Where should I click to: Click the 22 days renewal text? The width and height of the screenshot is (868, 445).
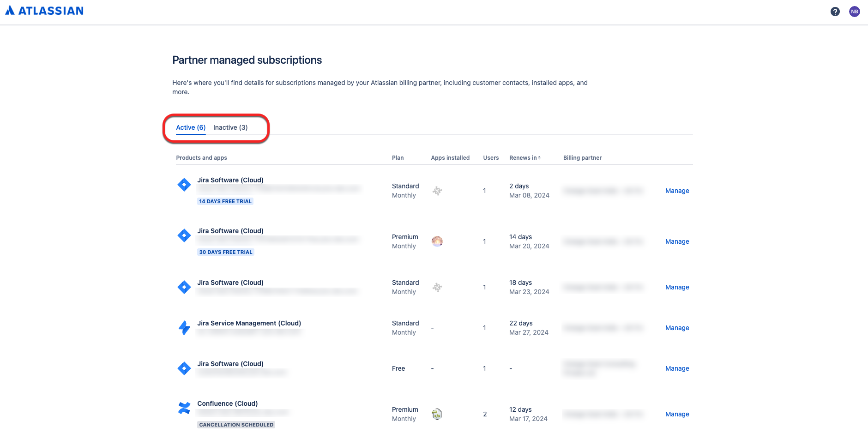tap(521, 323)
